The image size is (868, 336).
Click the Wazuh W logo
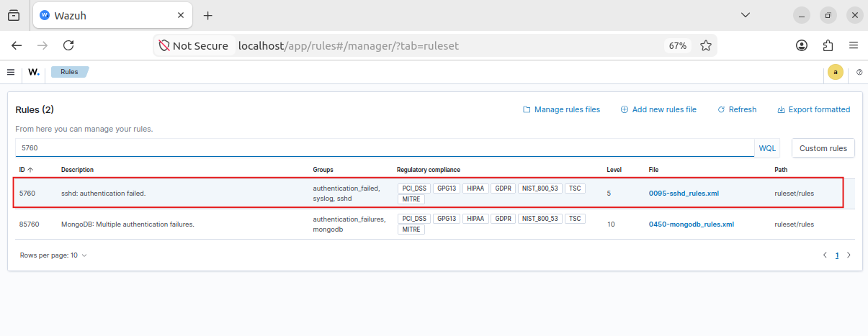click(x=34, y=72)
